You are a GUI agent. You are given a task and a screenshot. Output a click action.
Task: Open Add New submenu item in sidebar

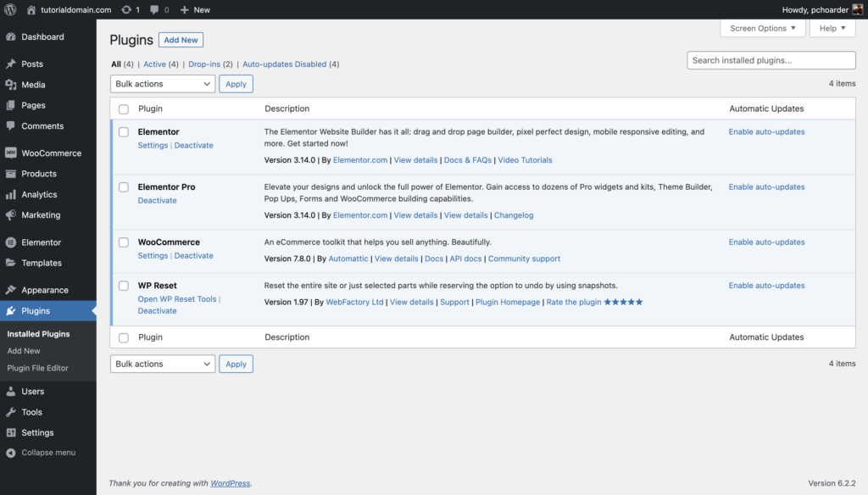click(x=23, y=351)
